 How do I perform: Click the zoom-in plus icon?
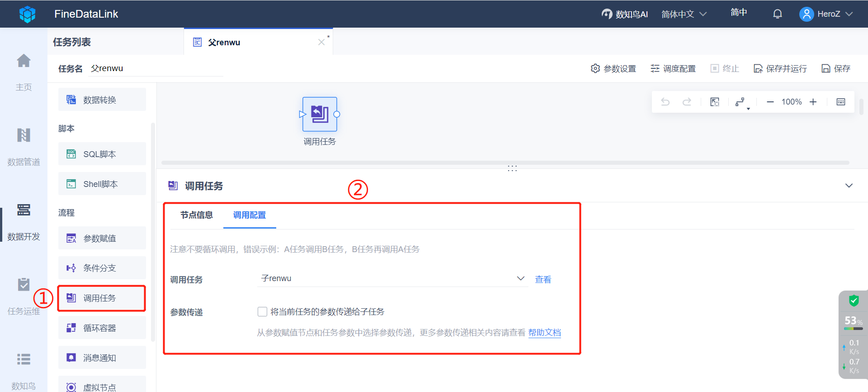point(813,102)
